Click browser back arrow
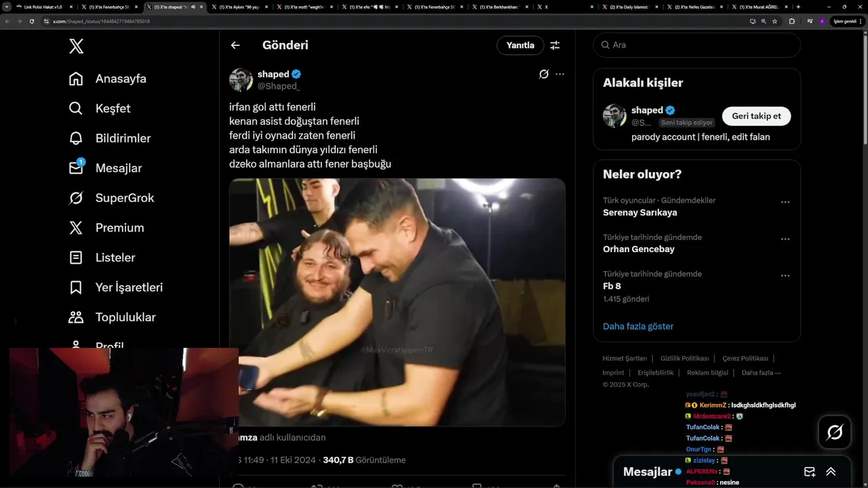This screenshot has width=868, height=488. (x=7, y=21)
